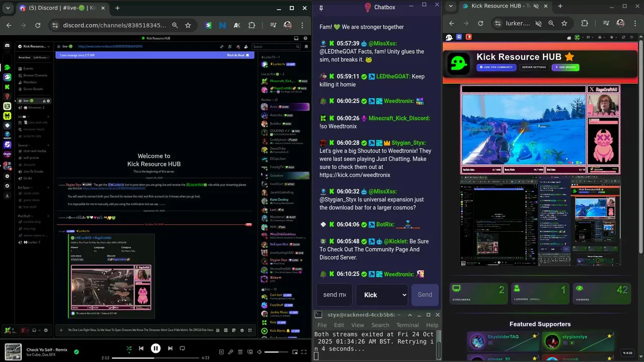Open the tab search dropdown in Discord browser

(8, 8)
